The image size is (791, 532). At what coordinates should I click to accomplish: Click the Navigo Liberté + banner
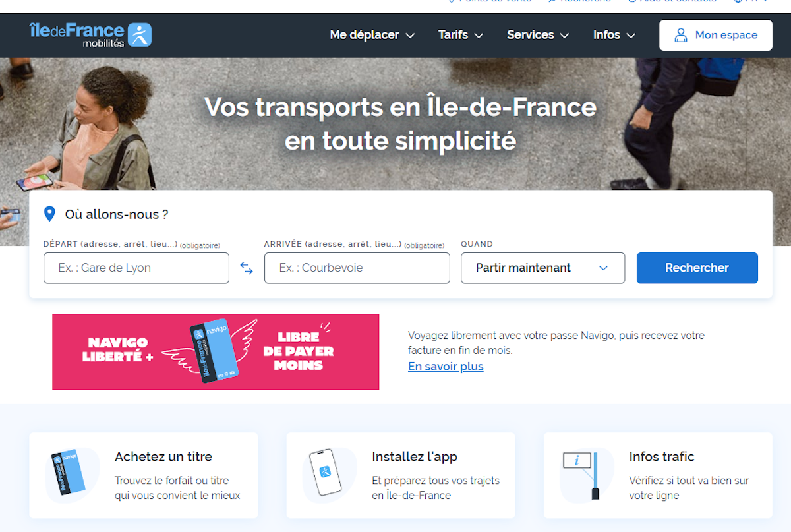point(216,352)
